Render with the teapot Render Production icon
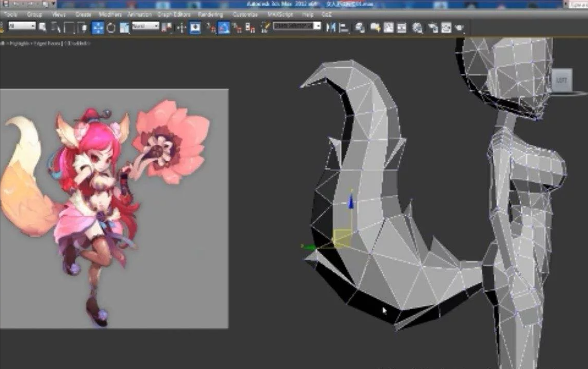 pyautogui.click(x=459, y=27)
